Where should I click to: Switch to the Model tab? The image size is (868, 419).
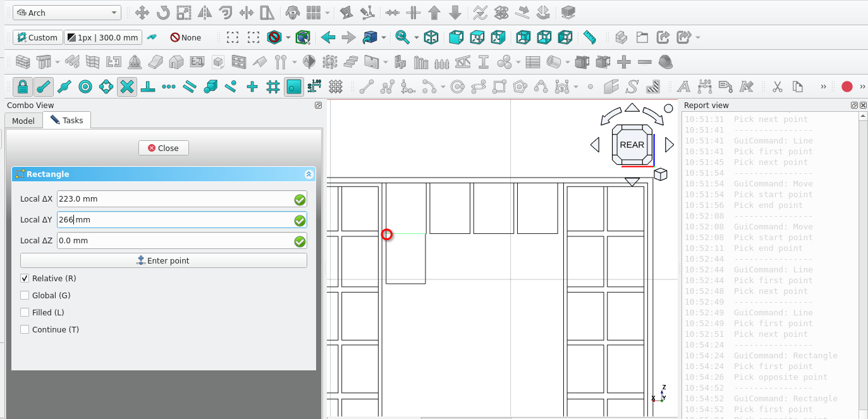tap(23, 120)
